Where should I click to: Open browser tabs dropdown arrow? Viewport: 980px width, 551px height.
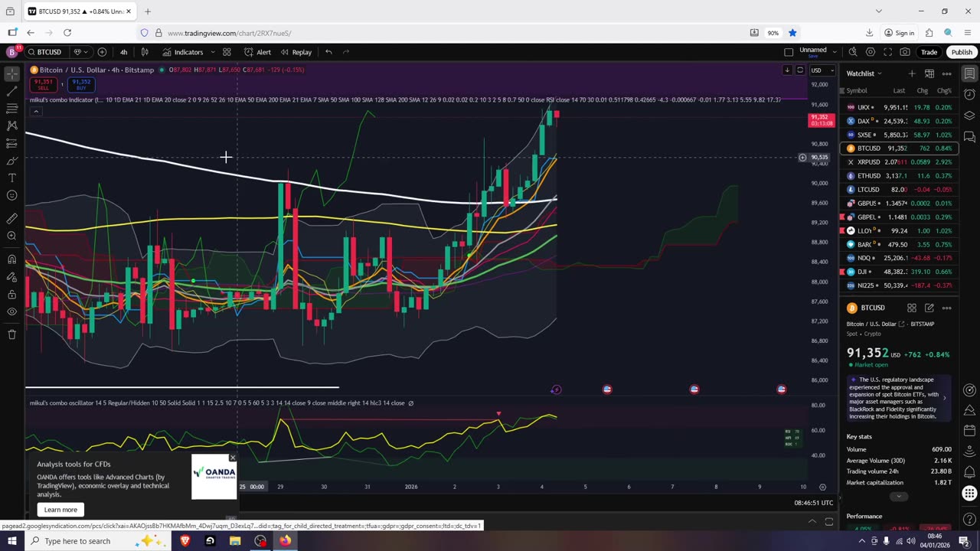[x=879, y=11]
